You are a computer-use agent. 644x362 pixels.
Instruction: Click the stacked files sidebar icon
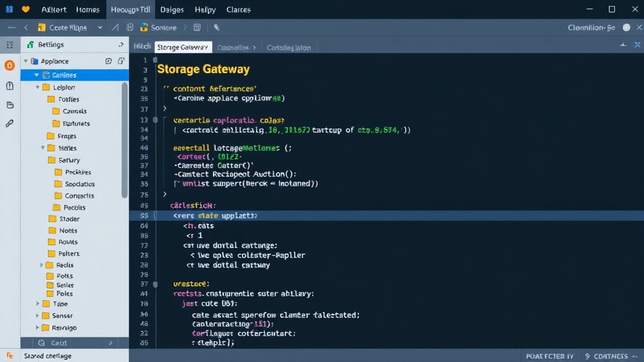(10, 105)
